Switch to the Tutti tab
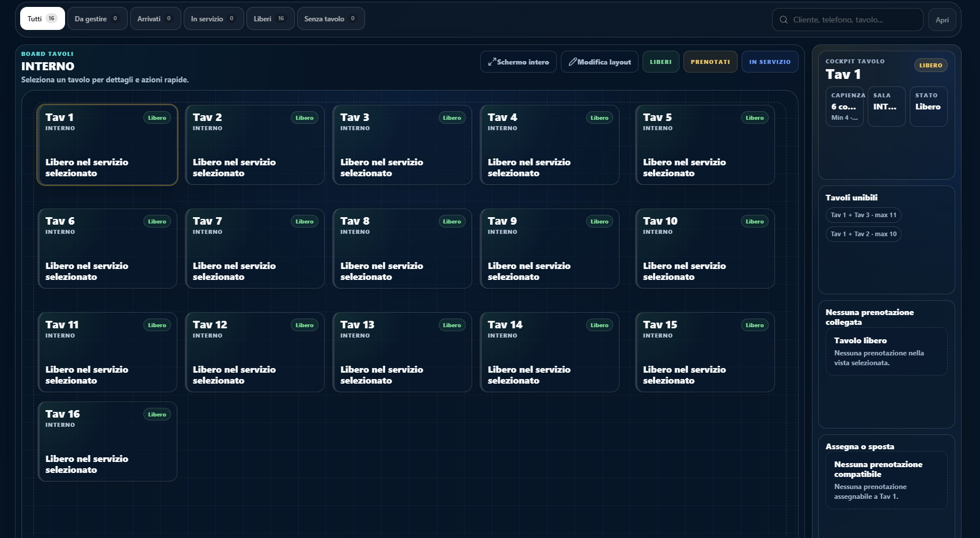Viewport: 980px width, 538px height. (43, 18)
